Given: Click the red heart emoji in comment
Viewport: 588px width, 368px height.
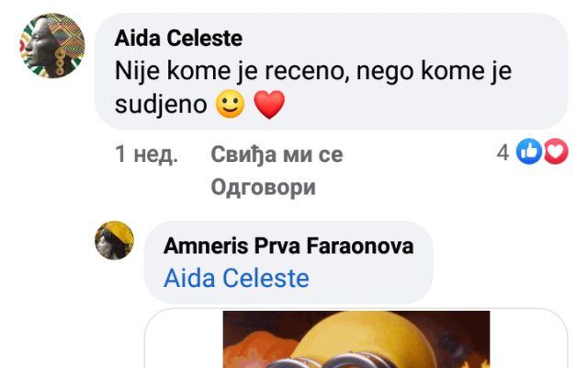Looking at the screenshot, I should (x=269, y=104).
